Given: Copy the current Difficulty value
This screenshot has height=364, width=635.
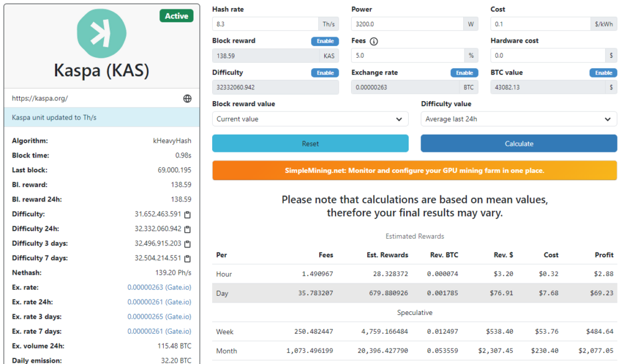Looking at the screenshot, I should (x=187, y=214).
